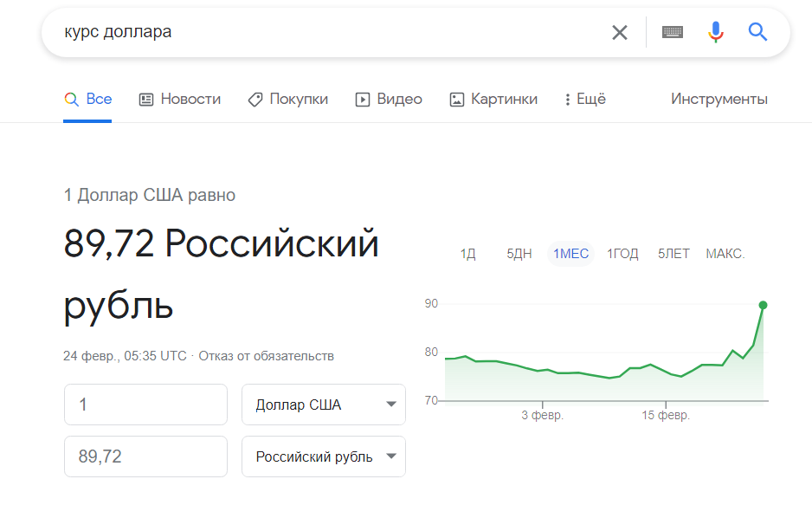Open the Российский рубль currency dropdown

[x=323, y=456]
